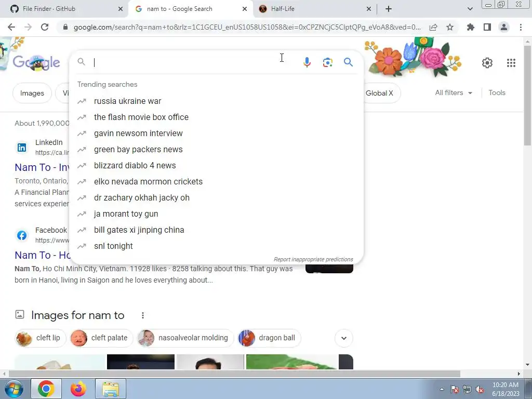532x399 pixels.
Task: Filter results by Images chip
Action: [32, 93]
